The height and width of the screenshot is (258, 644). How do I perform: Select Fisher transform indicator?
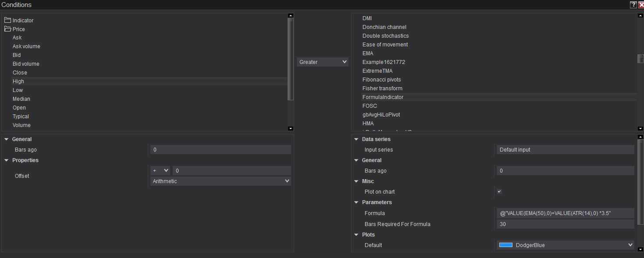tap(382, 88)
